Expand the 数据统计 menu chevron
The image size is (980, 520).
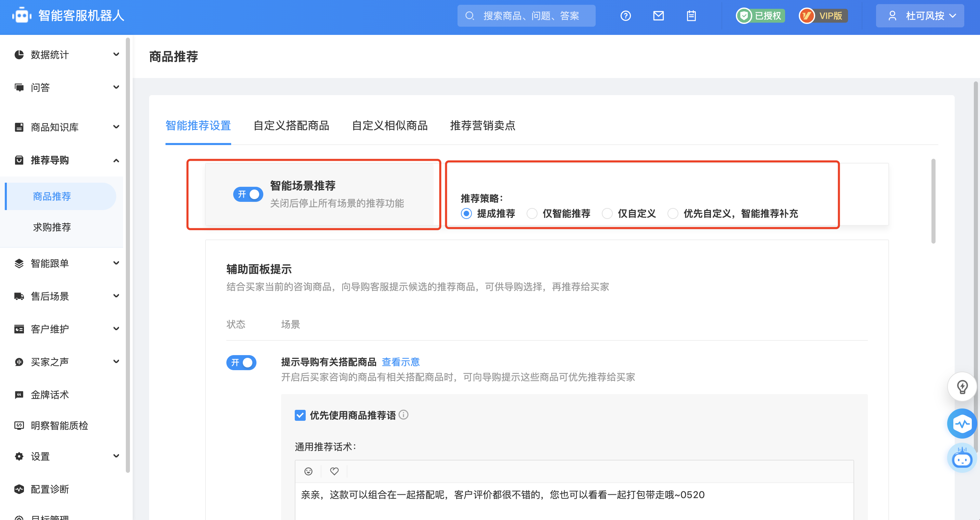click(x=116, y=54)
